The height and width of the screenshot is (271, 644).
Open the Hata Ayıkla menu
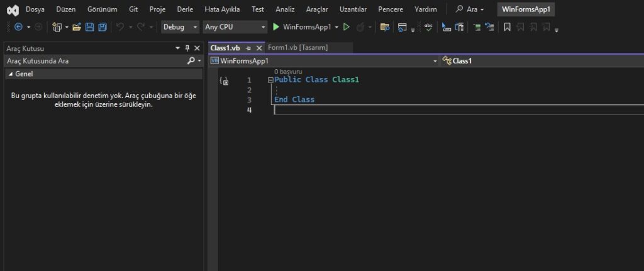click(x=222, y=9)
